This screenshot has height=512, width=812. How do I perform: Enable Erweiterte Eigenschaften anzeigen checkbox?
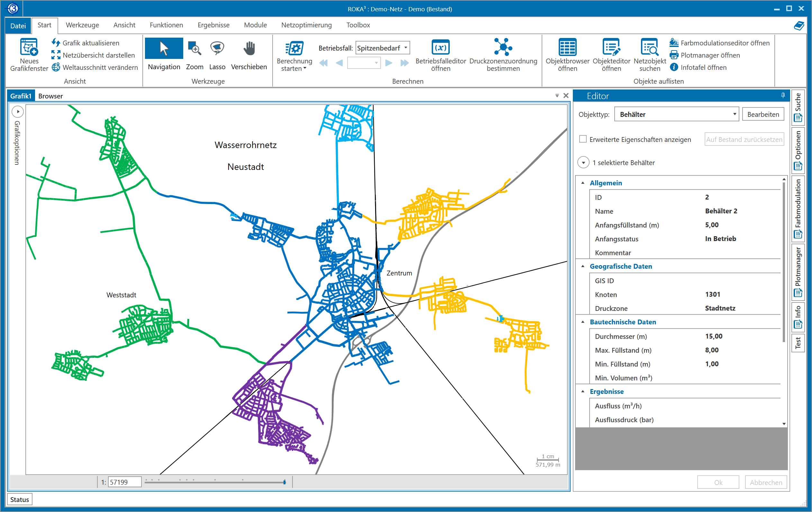(x=583, y=139)
